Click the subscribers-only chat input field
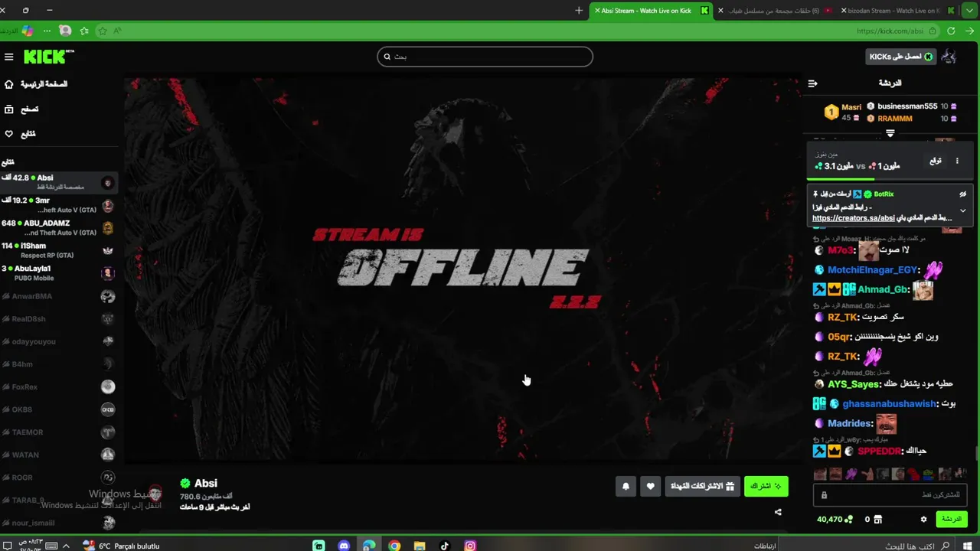The image size is (980, 551). coord(889,495)
